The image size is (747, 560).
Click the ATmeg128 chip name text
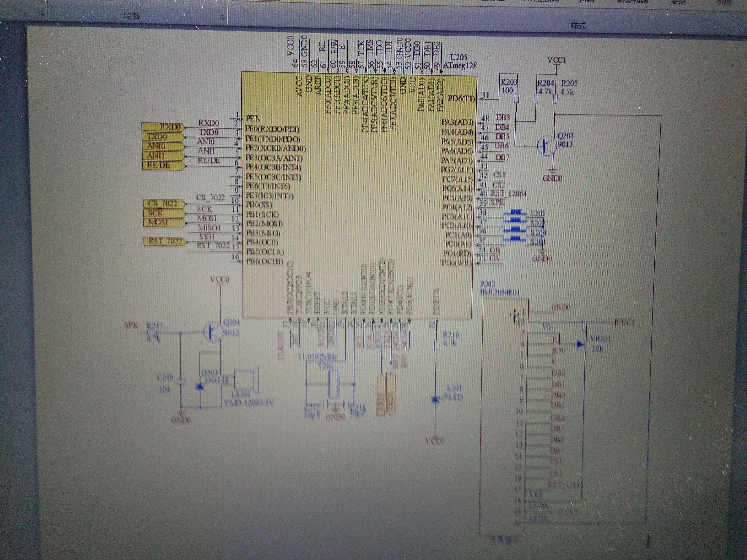pos(460,65)
